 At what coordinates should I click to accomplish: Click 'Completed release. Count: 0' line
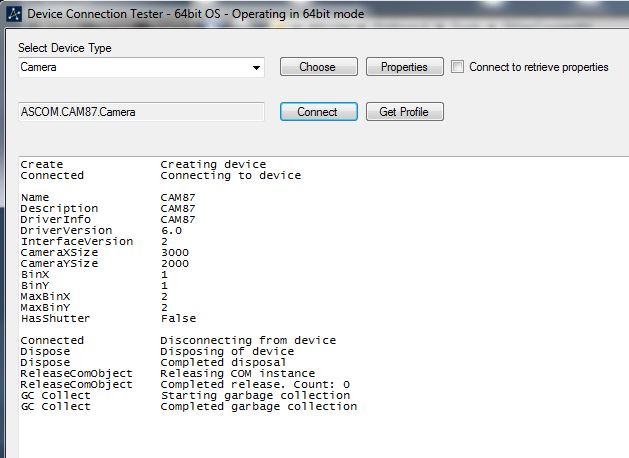[x=255, y=385]
